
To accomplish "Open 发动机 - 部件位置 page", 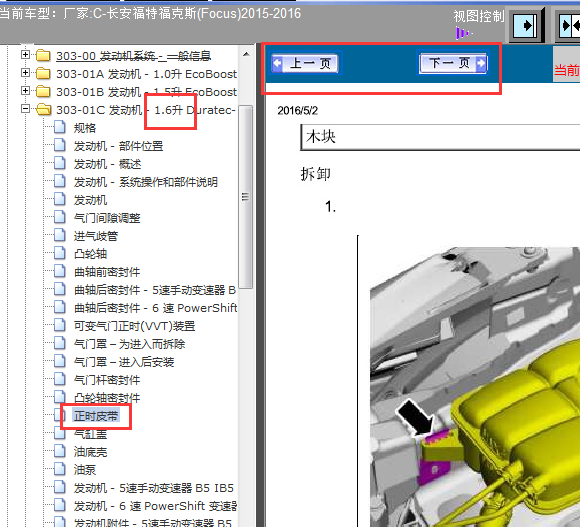I will [x=118, y=146].
